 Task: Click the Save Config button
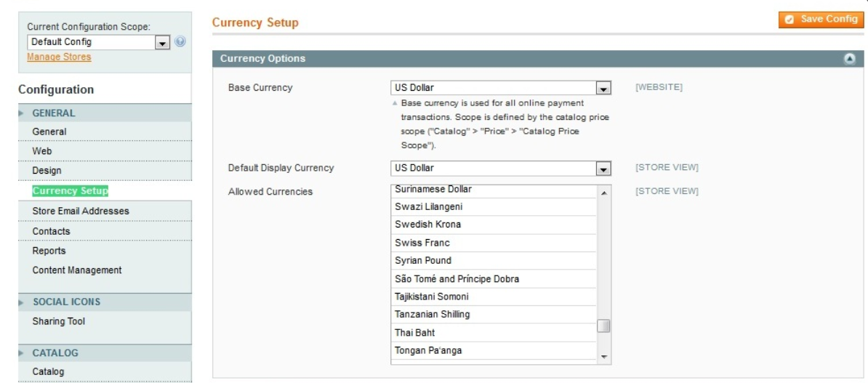pyautogui.click(x=821, y=20)
